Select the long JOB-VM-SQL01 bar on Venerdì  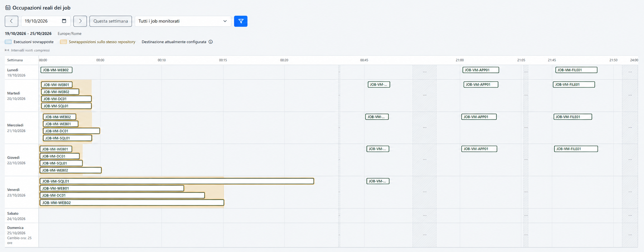(177, 181)
